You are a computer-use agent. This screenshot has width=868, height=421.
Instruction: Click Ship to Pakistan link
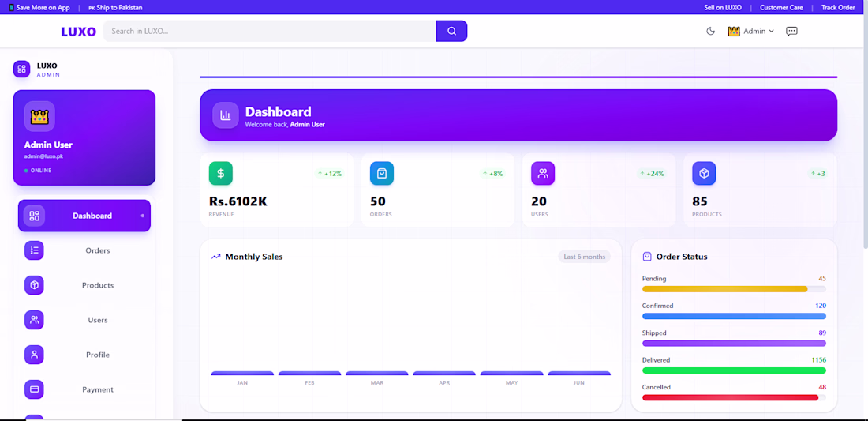115,8
